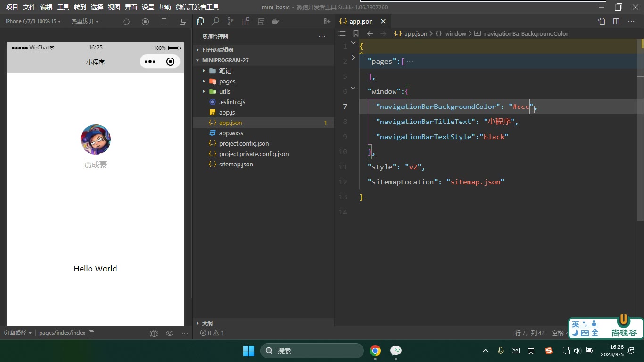The image size is (644, 362).
Task: Click the split editor icon
Action: click(x=616, y=21)
